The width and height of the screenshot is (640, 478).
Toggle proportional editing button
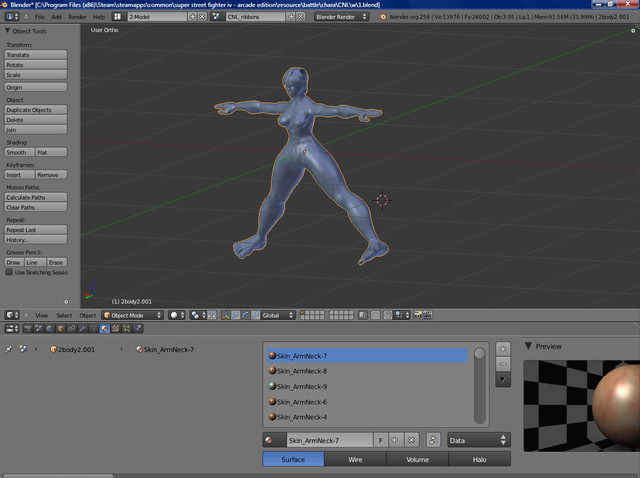375,315
